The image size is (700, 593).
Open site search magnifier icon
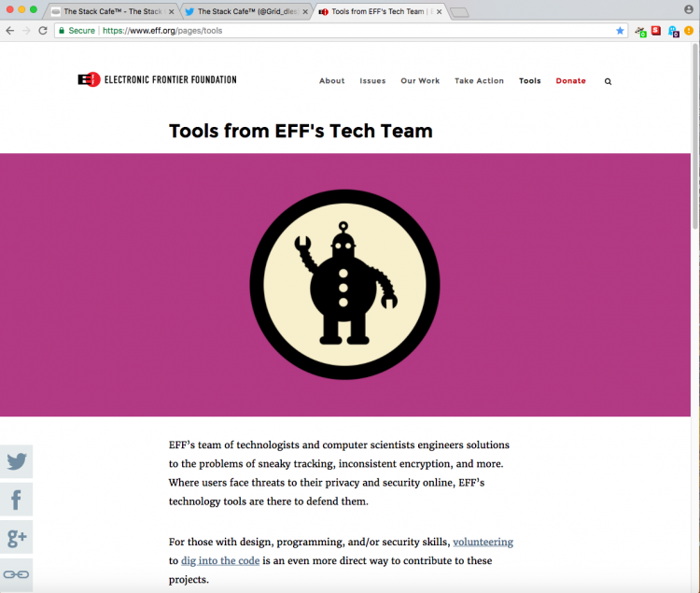click(x=608, y=81)
